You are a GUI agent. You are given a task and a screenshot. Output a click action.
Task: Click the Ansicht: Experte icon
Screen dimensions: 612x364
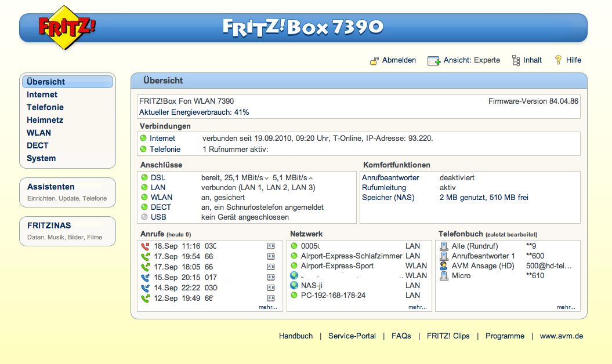click(x=433, y=60)
